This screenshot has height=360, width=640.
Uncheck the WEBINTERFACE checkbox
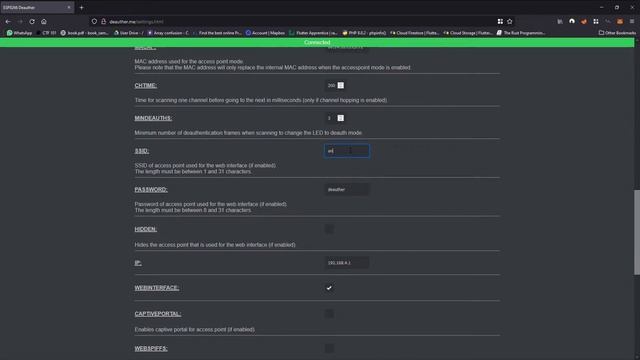tap(329, 288)
